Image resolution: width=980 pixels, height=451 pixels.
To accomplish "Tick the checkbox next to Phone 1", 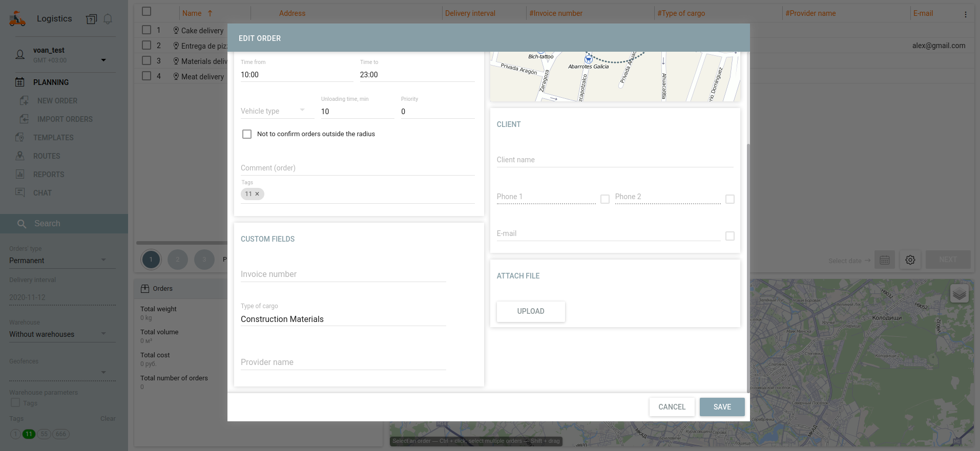I will (x=605, y=199).
